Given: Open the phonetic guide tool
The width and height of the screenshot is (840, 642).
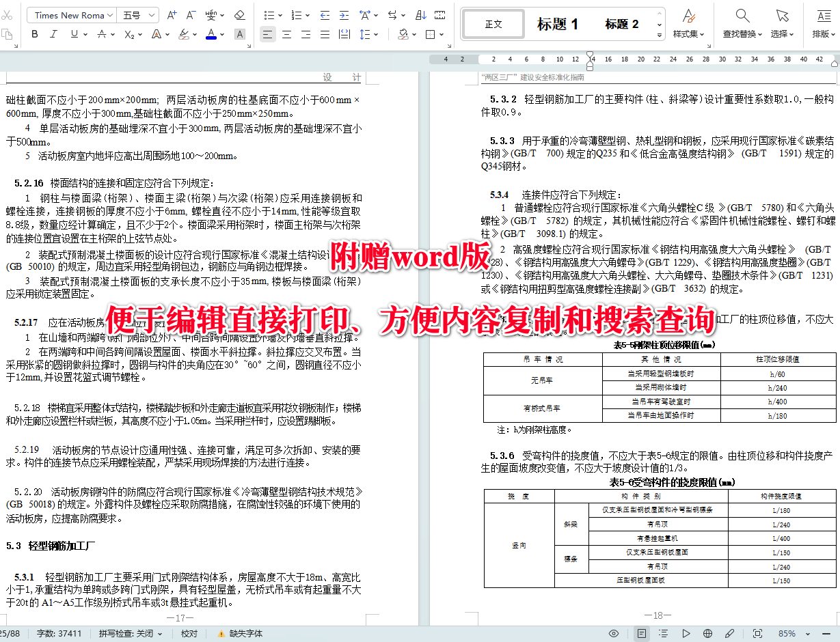Looking at the screenshot, I should coord(212,14).
